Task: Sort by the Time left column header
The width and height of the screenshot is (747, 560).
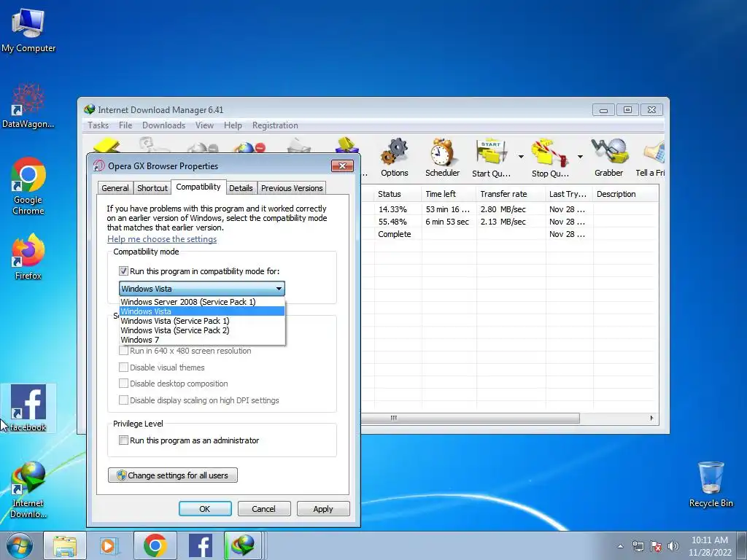Action: [x=449, y=194]
